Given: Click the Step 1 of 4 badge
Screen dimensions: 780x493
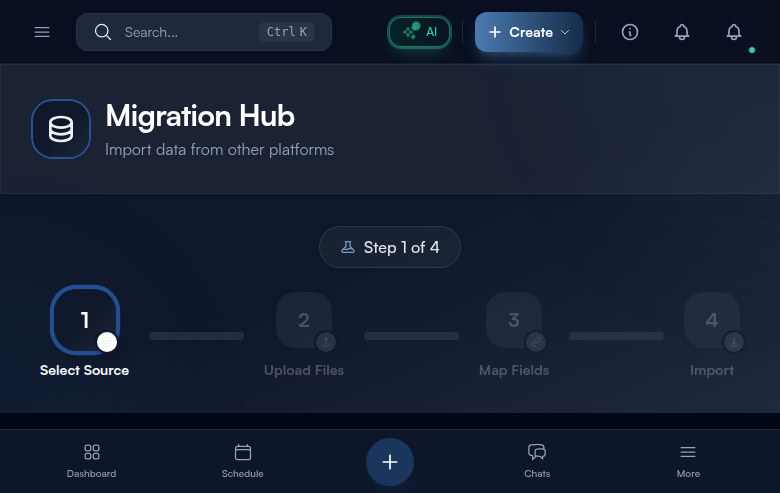Looking at the screenshot, I should (390, 247).
